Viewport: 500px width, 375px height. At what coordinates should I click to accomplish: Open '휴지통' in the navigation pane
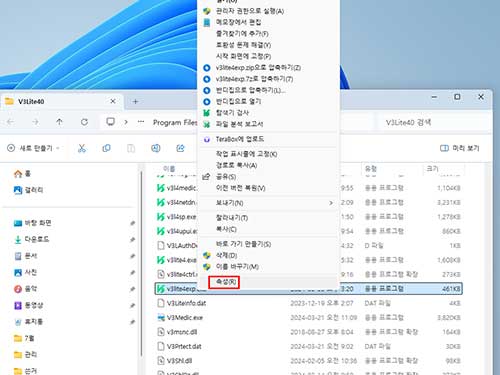tap(29, 322)
